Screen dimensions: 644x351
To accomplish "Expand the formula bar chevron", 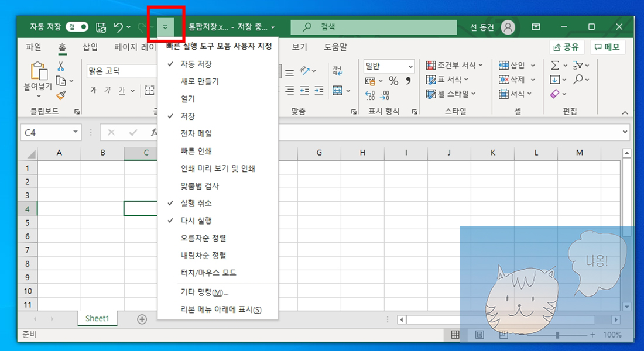I will coord(625,132).
